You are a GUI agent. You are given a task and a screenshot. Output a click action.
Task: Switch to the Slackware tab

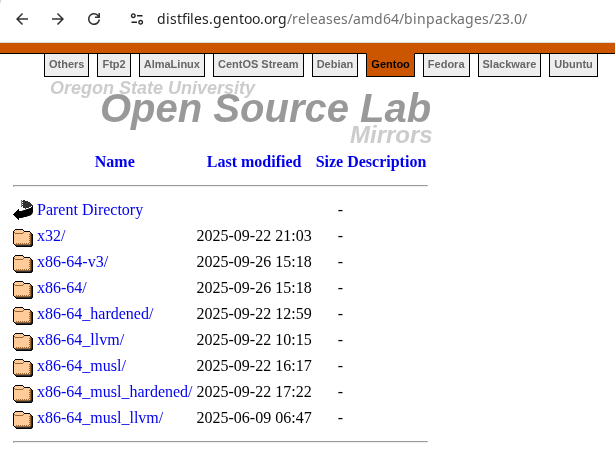[509, 64]
